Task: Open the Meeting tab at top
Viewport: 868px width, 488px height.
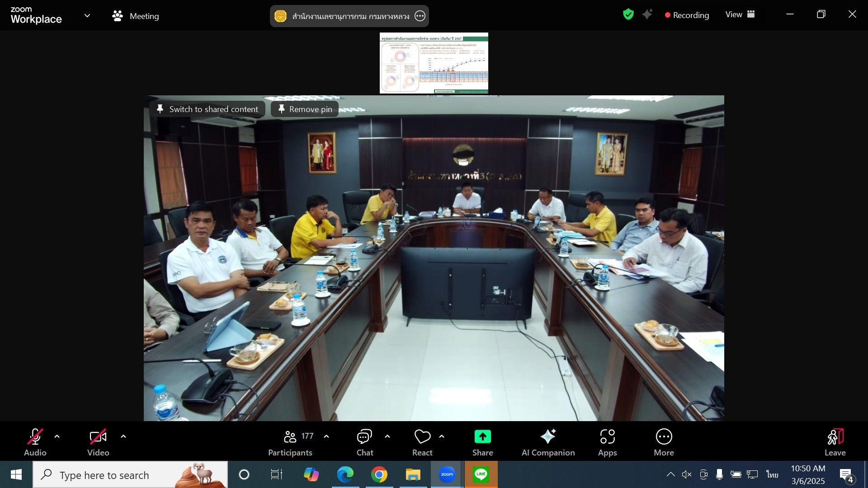Action: (x=136, y=16)
